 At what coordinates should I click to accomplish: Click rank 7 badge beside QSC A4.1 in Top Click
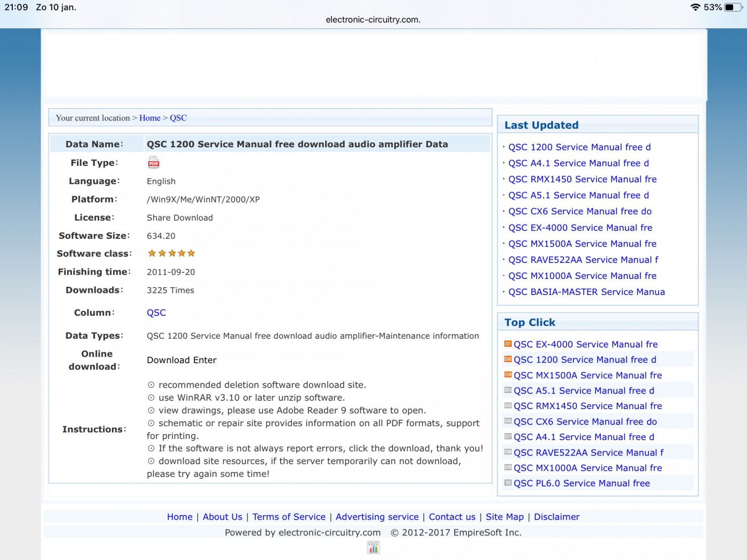click(x=508, y=437)
